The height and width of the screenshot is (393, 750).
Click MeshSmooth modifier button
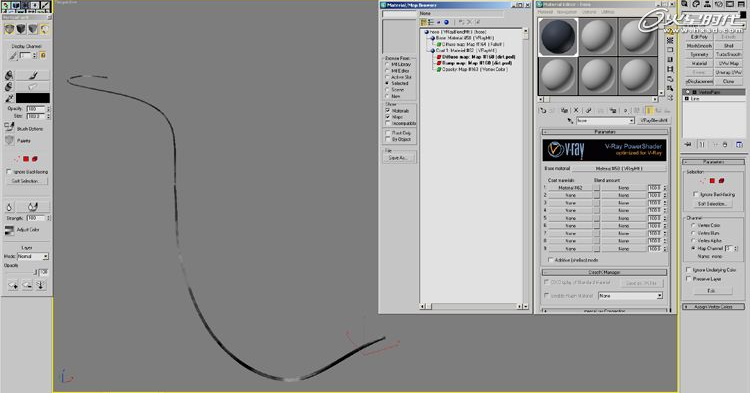click(699, 46)
